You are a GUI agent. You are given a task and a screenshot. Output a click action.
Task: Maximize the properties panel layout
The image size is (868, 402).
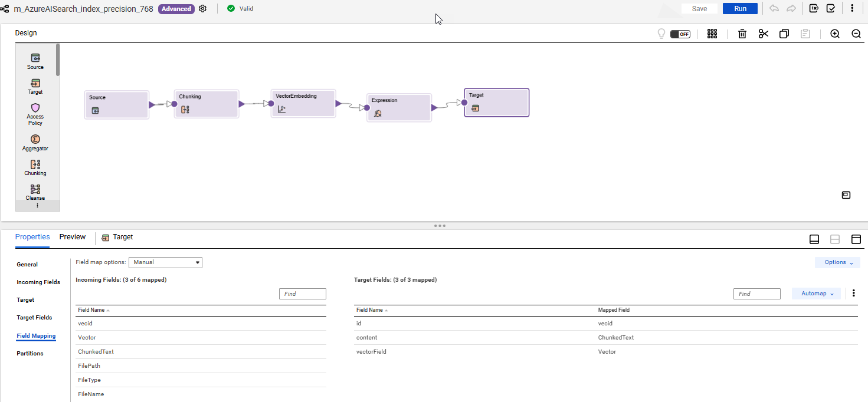(x=856, y=239)
